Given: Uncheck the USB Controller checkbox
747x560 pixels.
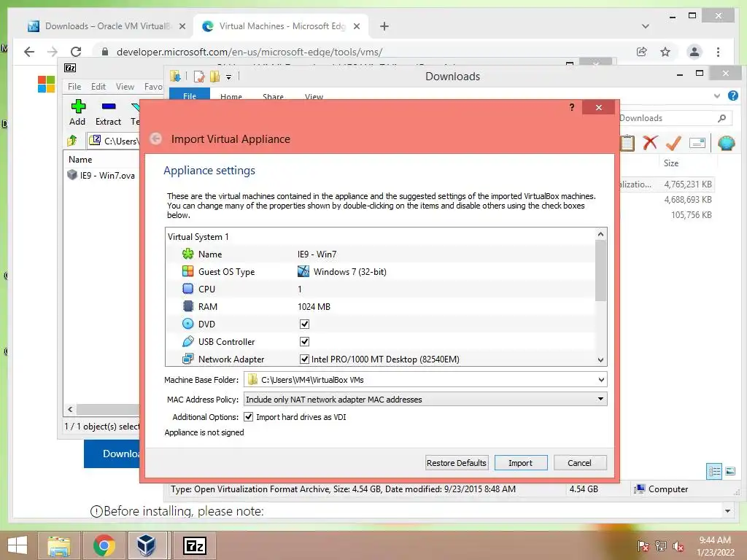Looking at the screenshot, I should (x=304, y=341).
